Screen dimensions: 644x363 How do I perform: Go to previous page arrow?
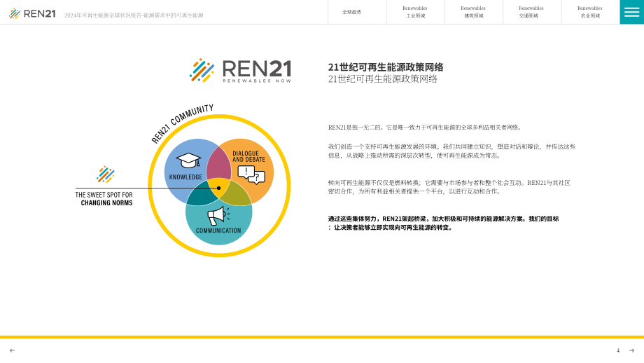click(13, 350)
